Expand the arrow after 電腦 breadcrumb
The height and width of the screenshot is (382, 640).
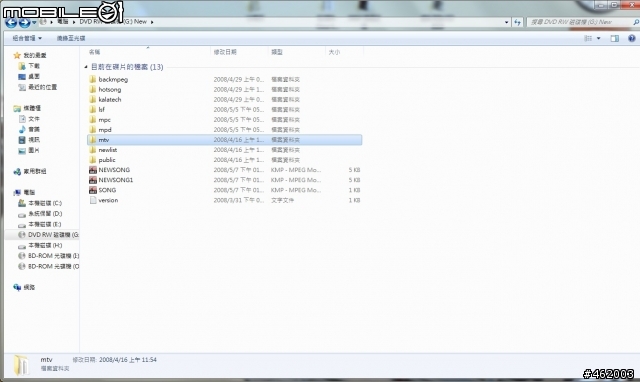tap(74, 22)
